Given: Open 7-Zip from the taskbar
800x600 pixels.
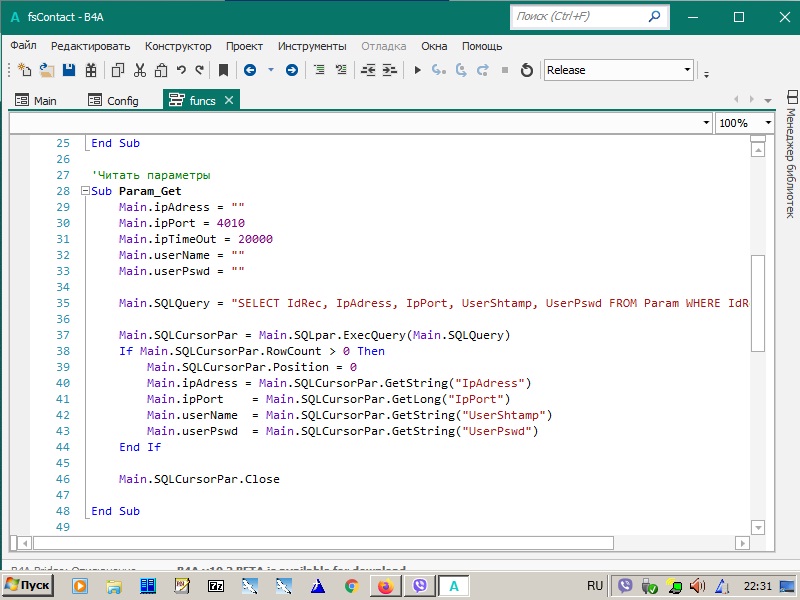Looking at the screenshot, I should (x=216, y=586).
